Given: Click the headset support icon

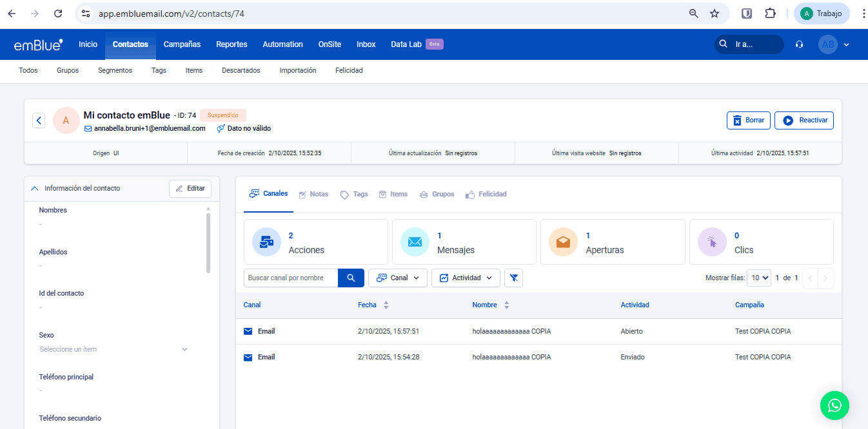Looking at the screenshot, I should click(800, 44).
